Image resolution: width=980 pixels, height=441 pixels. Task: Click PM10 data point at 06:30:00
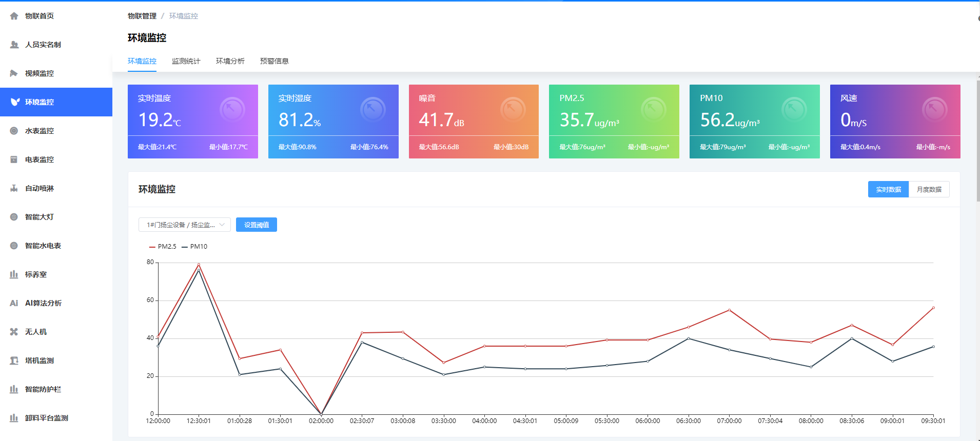click(x=689, y=338)
